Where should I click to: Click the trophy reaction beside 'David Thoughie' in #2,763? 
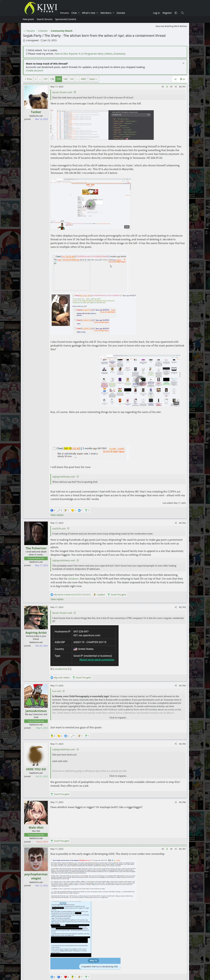tap(74, 678)
